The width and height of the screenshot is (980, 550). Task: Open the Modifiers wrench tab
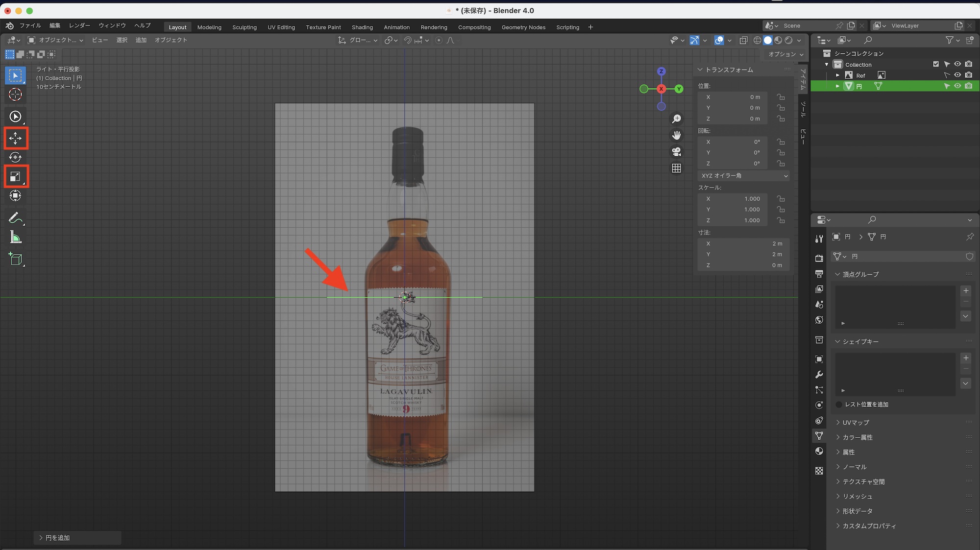[x=819, y=375]
